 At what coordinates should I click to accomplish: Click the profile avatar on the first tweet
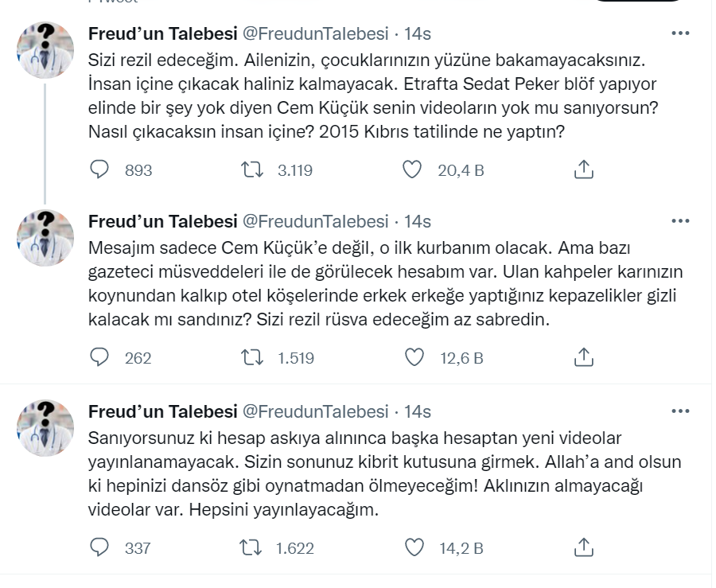point(45,49)
